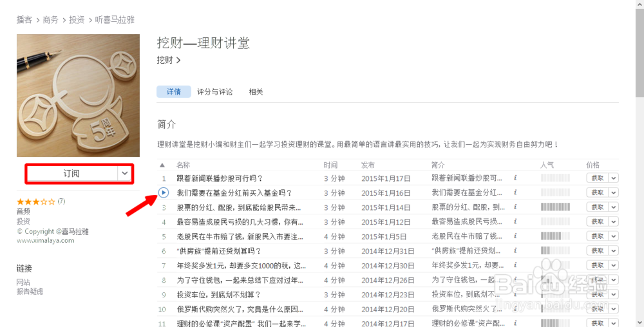Select episode 最容易造成股民亏损的几大习惯
Image resolution: width=644 pixels, height=327 pixels.
(x=240, y=222)
